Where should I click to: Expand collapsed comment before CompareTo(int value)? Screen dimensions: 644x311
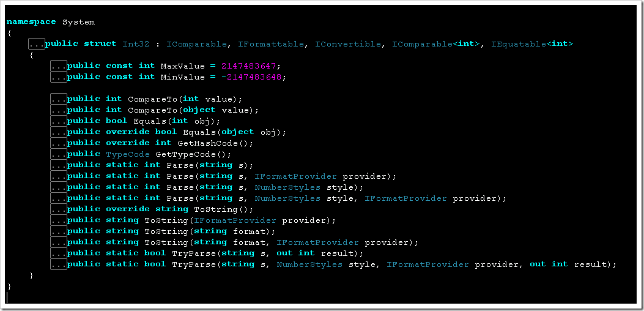tap(59, 99)
